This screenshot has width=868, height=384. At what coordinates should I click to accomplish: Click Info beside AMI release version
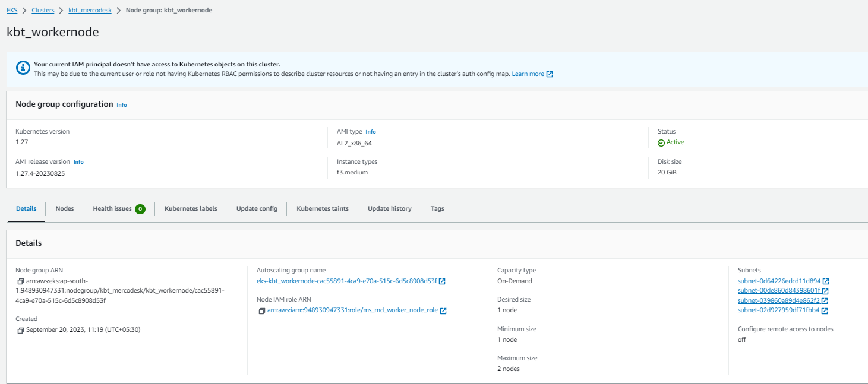tap(78, 162)
